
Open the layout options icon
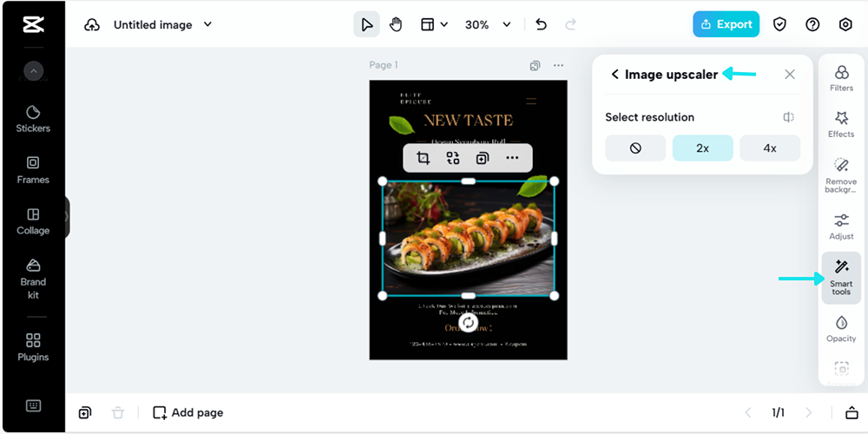[x=427, y=24]
